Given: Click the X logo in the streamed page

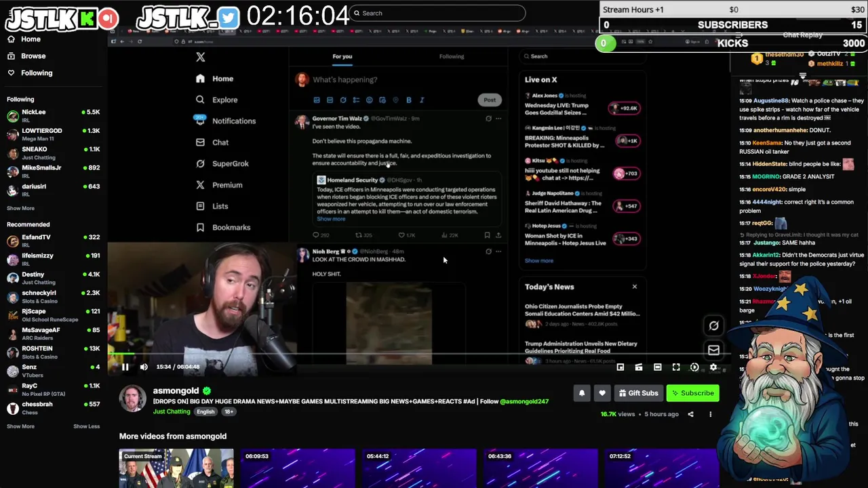Looking at the screenshot, I should (200, 57).
